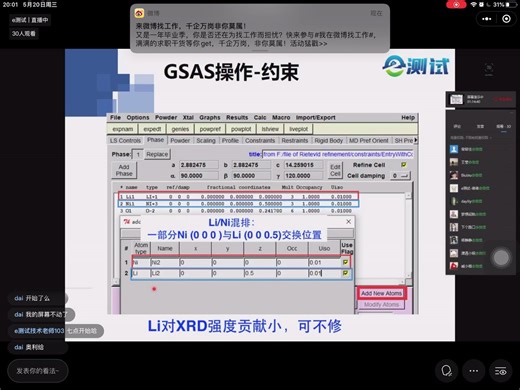Toggle the Refine Cell checkbox

click(x=404, y=165)
